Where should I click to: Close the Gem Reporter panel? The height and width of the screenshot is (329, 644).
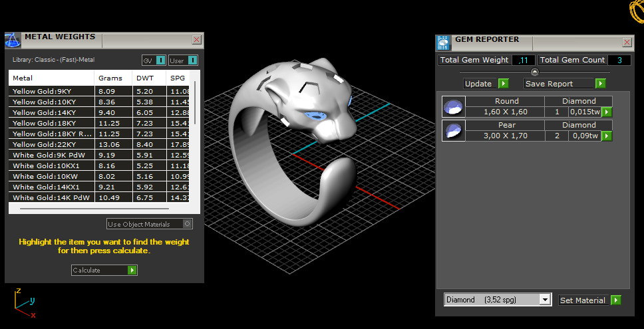coord(627,43)
